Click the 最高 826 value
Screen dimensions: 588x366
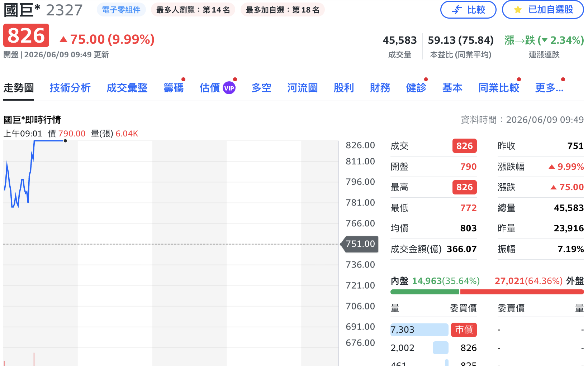point(464,187)
